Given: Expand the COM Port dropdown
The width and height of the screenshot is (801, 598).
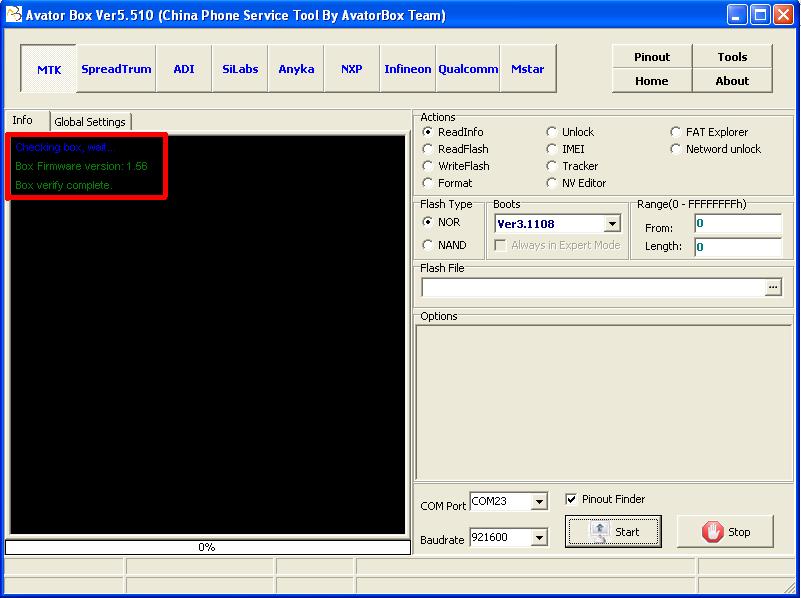Looking at the screenshot, I should point(539,502).
